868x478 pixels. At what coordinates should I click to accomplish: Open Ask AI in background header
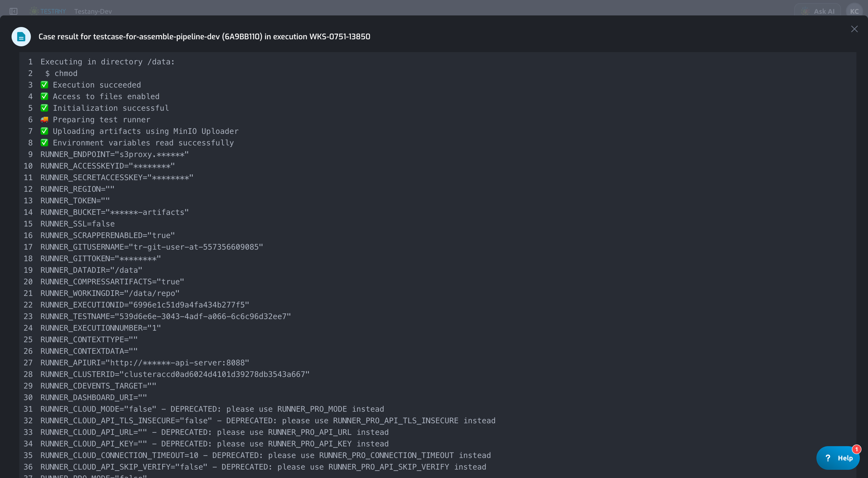817,11
